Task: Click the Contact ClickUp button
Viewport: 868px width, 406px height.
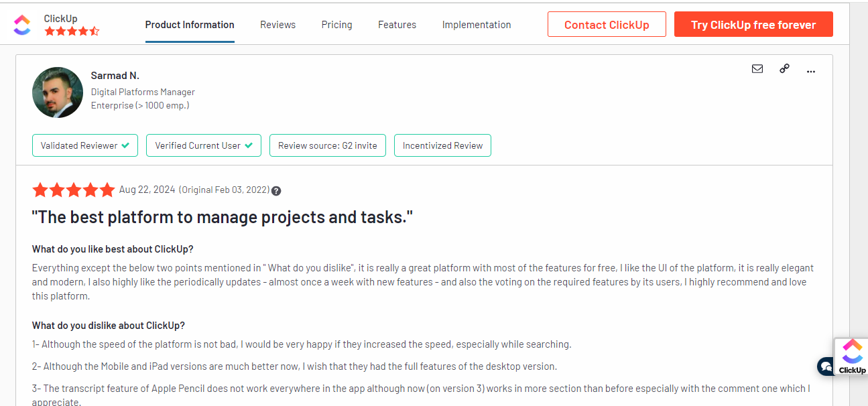Action: tap(607, 24)
